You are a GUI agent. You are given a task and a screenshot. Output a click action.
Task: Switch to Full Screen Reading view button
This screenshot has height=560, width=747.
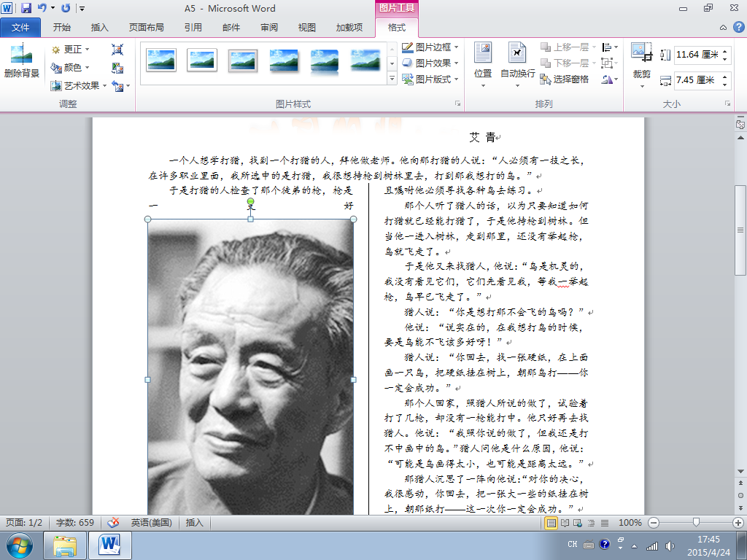(x=565, y=523)
